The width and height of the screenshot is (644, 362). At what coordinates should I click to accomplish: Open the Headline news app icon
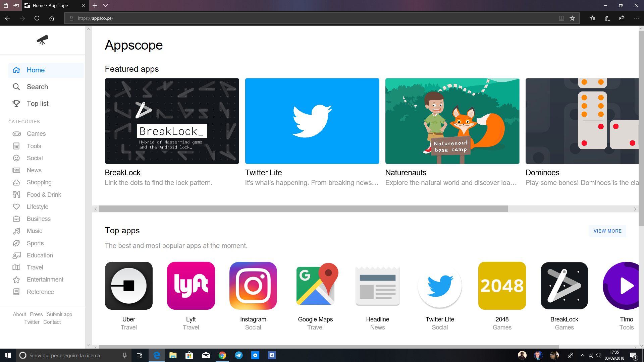point(378,286)
